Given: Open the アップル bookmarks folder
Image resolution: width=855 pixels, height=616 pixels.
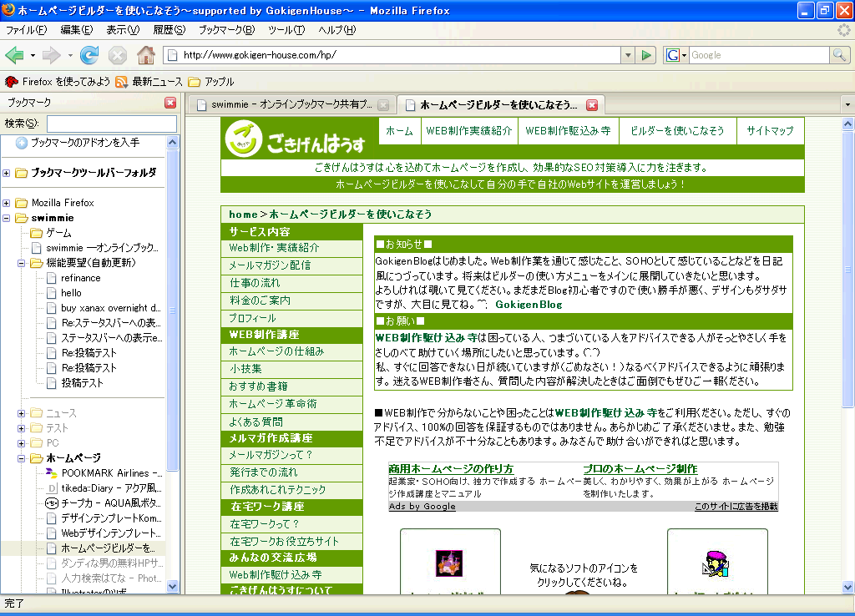Looking at the screenshot, I should click(211, 82).
